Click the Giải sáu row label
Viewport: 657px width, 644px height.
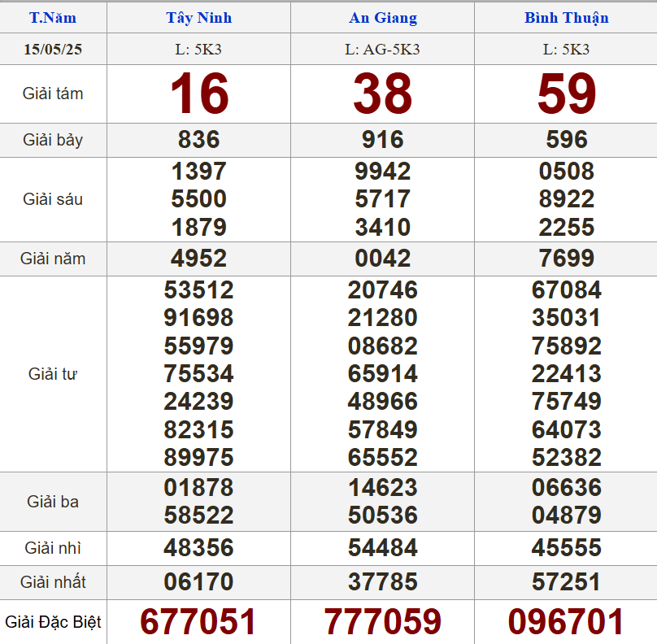point(53,199)
